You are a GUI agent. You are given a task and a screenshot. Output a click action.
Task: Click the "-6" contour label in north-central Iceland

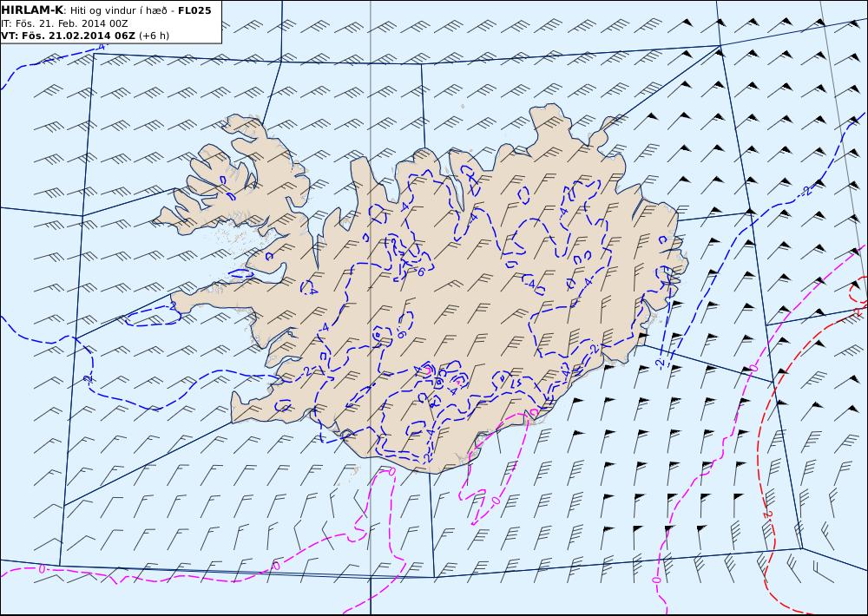tap(419, 272)
